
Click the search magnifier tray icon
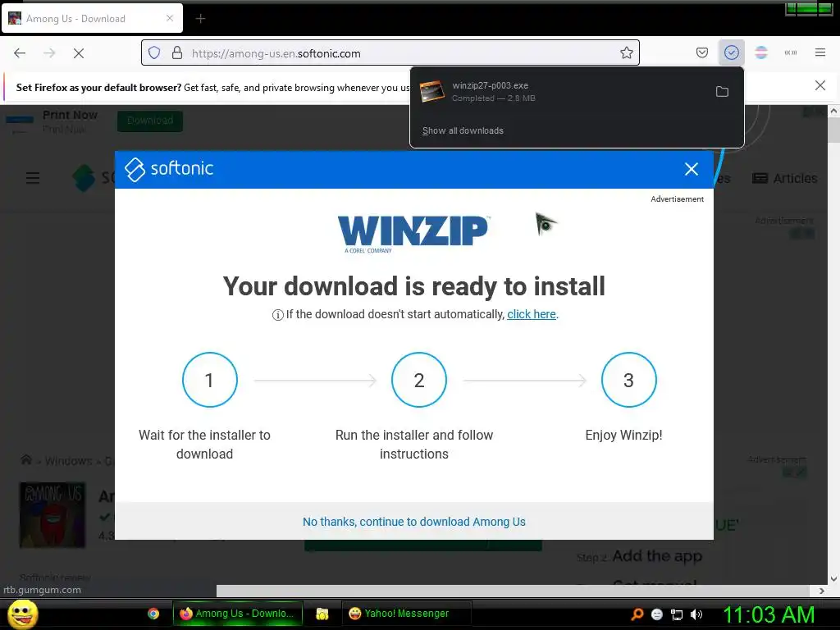(637, 614)
